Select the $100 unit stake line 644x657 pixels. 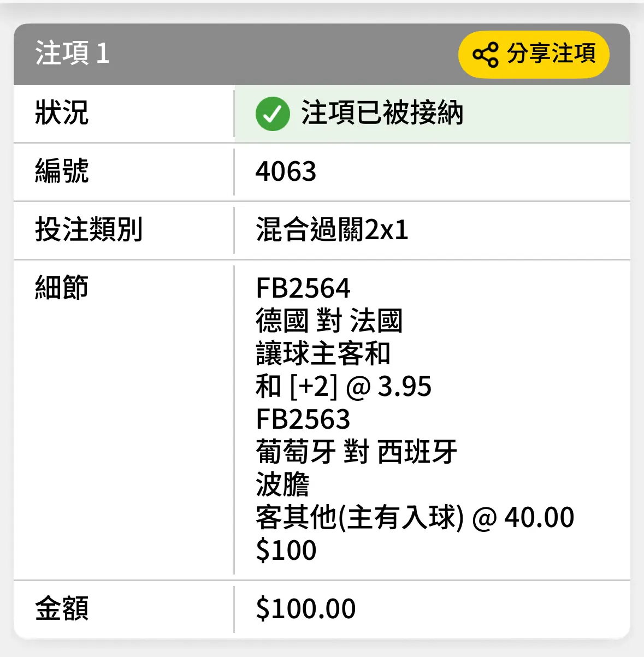[286, 551]
